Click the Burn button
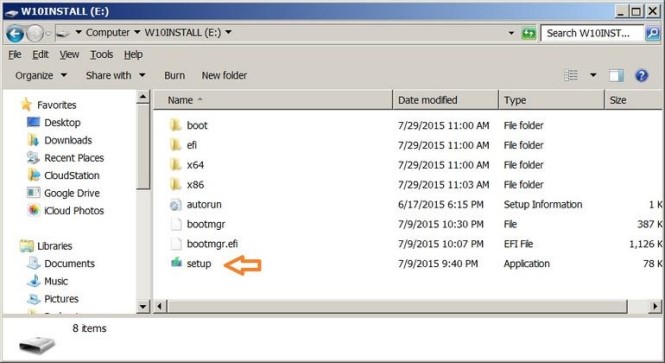665x363 pixels. tap(174, 75)
